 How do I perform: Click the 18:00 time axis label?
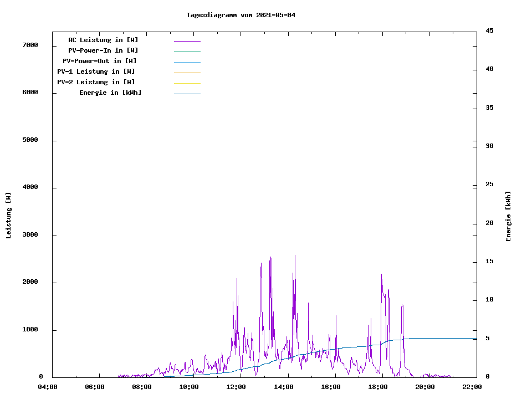[x=378, y=387]
